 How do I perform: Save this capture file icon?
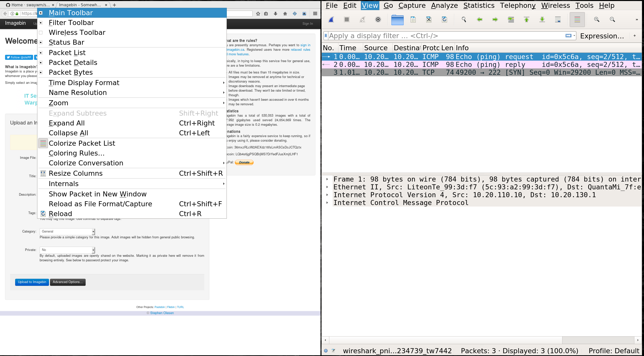point(413,19)
